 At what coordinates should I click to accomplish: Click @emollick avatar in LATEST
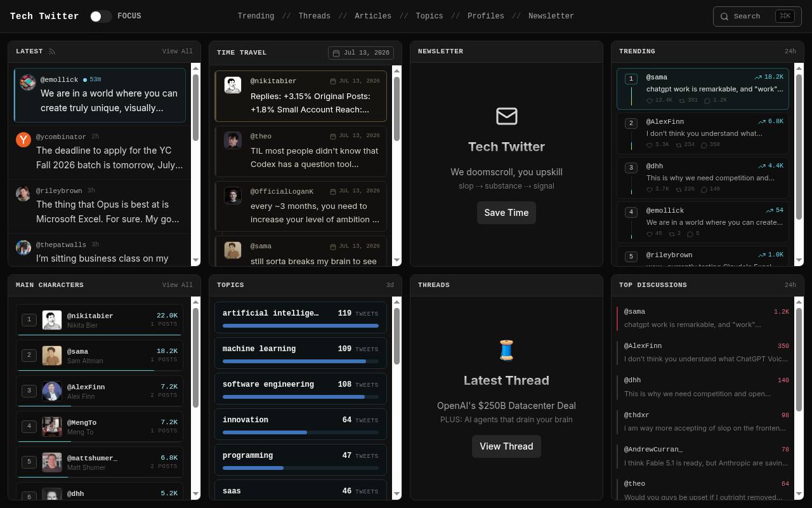click(x=28, y=83)
